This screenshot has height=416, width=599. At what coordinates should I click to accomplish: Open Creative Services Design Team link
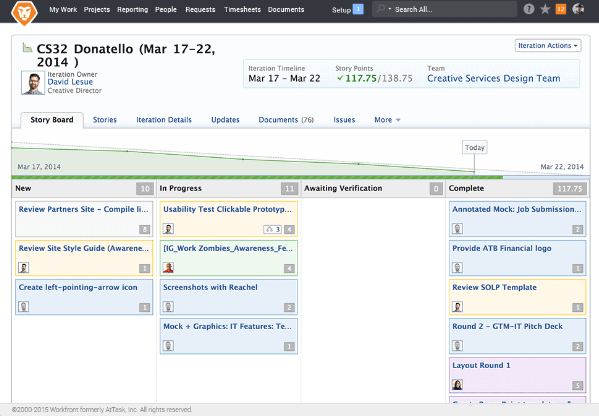(494, 78)
